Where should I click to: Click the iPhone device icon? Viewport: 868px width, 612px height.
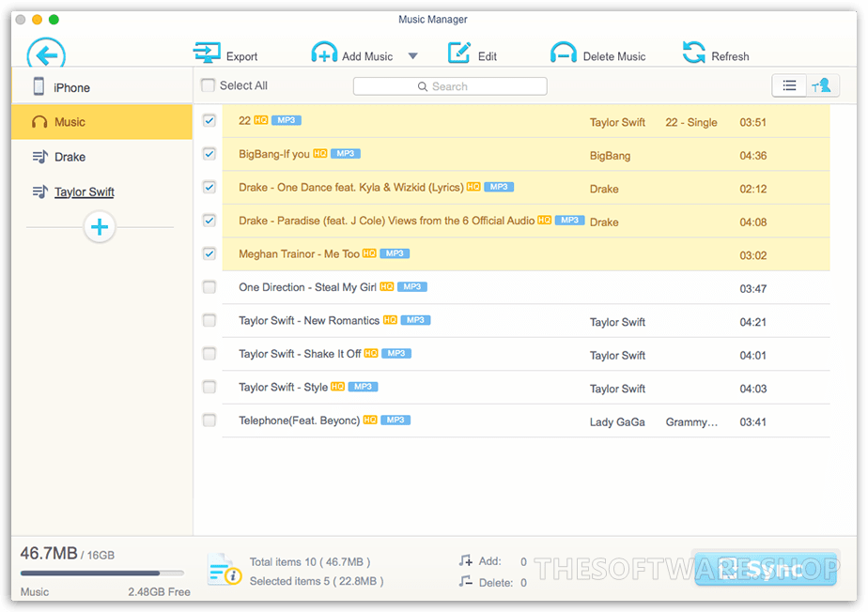(39, 87)
